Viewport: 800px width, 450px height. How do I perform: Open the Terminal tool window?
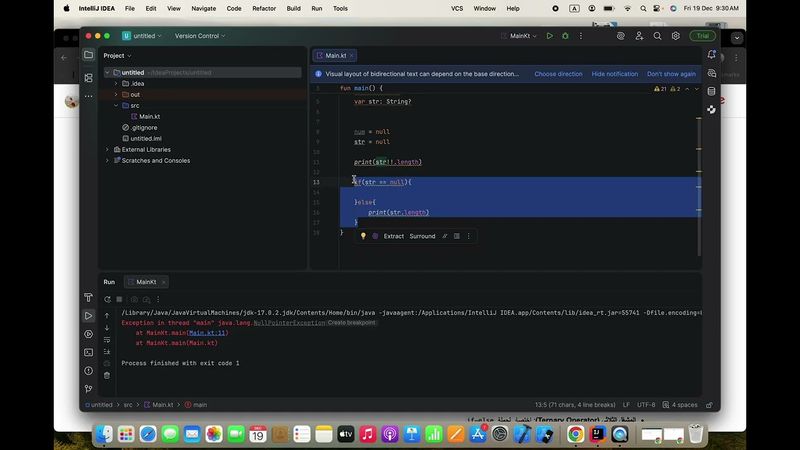point(88,352)
